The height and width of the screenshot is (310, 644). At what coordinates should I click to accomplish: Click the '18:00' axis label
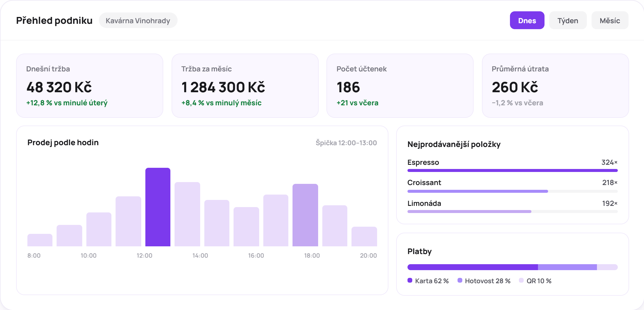(312, 256)
